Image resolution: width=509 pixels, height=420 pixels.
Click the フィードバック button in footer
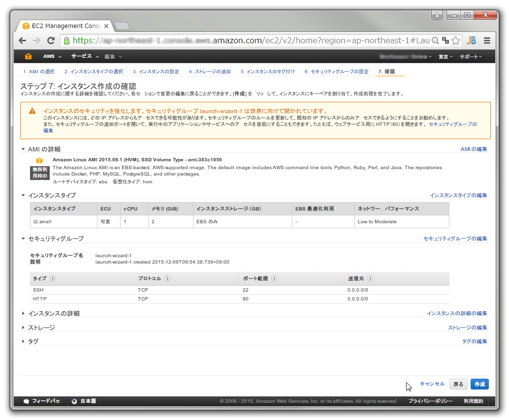tap(42, 401)
